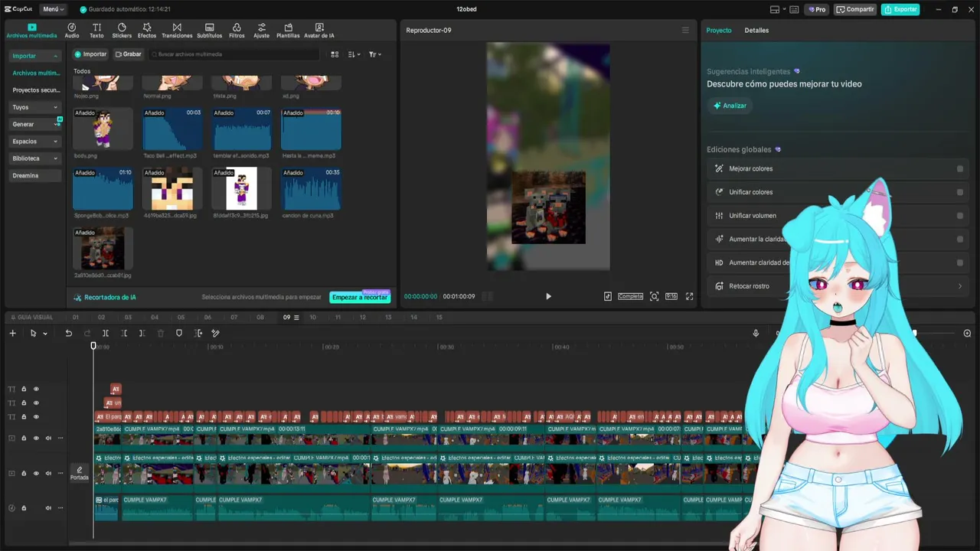Viewport: 980px width, 551px height.
Task: Open the Audio panel icon
Action: (72, 31)
